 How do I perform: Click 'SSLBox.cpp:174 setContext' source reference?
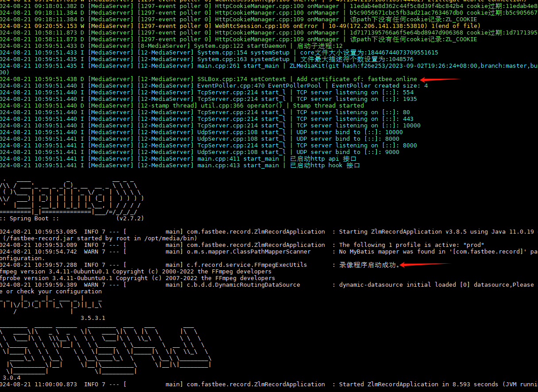[242, 79]
